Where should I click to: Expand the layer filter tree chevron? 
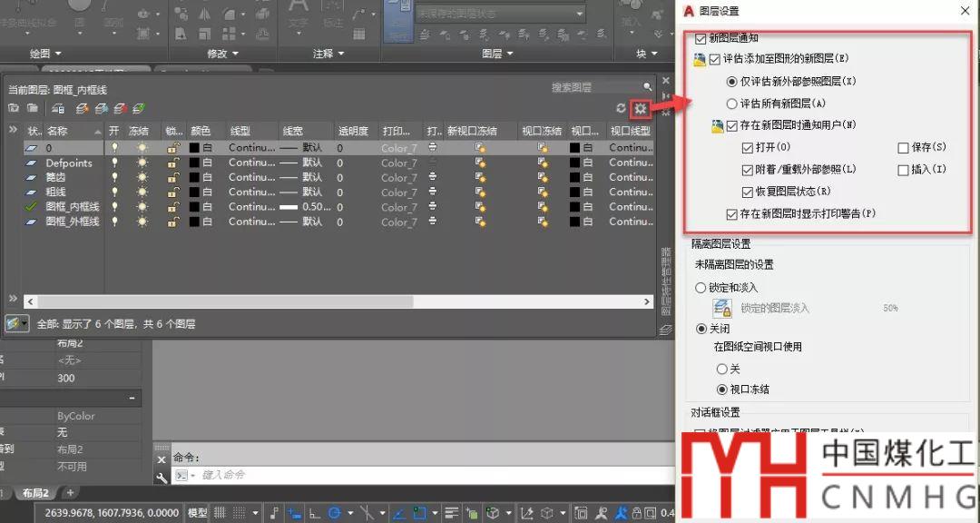pos(13,131)
